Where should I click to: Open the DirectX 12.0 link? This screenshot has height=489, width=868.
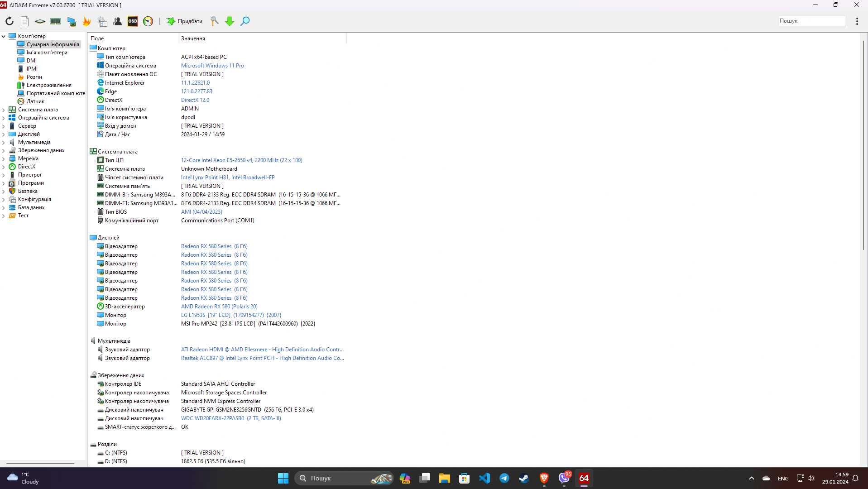pyautogui.click(x=195, y=100)
